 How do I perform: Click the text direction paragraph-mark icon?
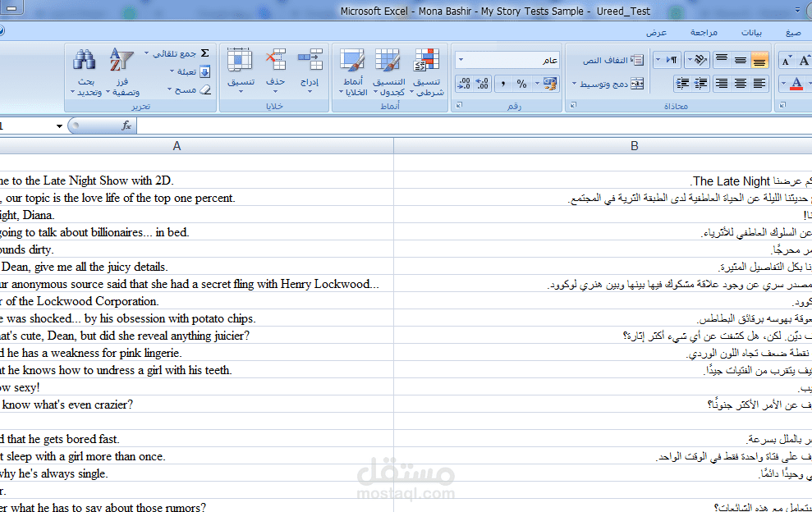click(x=672, y=60)
